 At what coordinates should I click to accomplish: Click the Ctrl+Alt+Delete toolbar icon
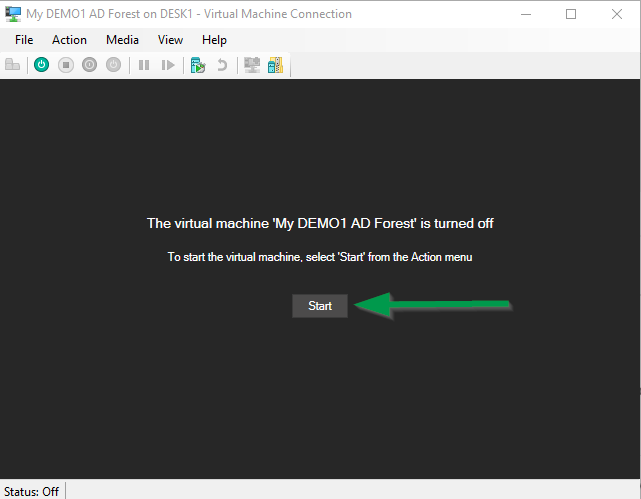pyautogui.click(x=13, y=65)
